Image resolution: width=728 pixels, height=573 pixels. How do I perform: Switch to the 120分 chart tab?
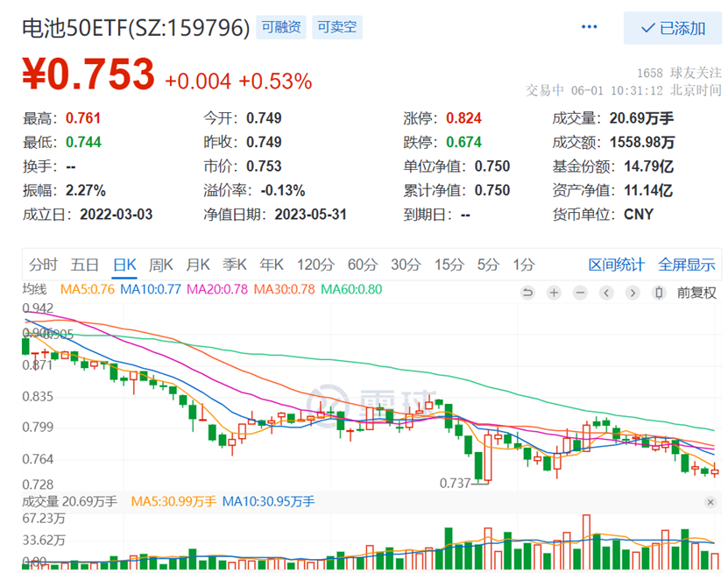[315, 265]
